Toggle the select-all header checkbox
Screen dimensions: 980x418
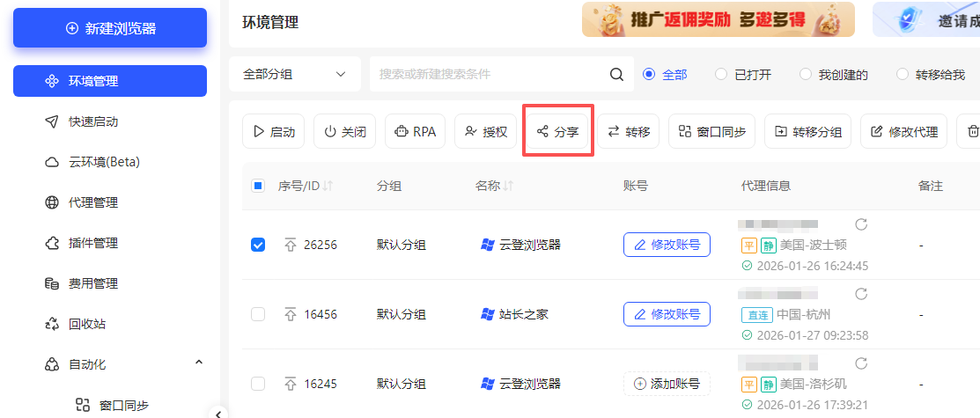coord(257,186)
